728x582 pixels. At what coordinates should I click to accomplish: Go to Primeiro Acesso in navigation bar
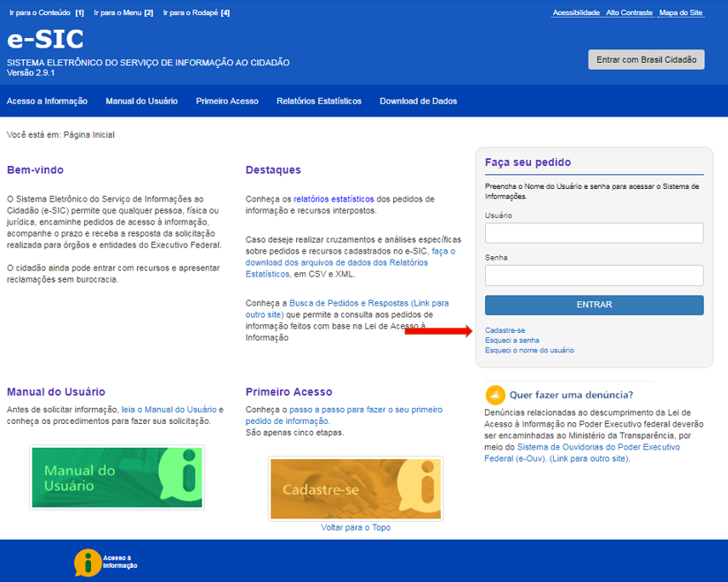point(227,101)
